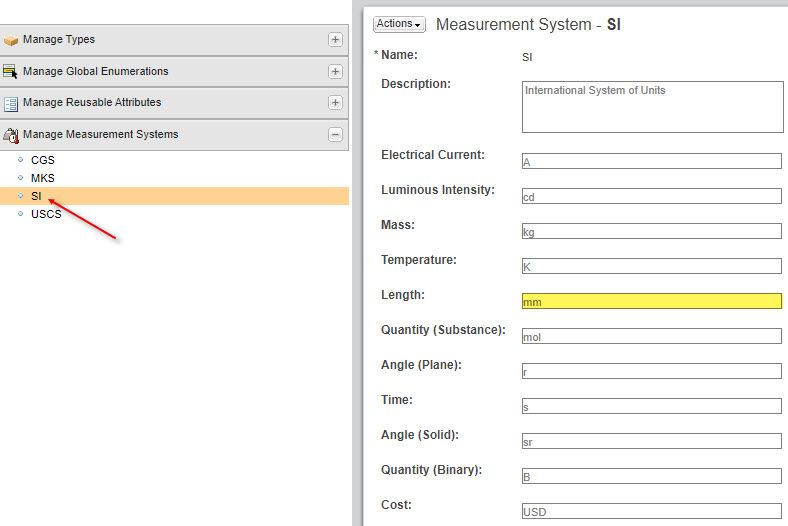Click the Mass field containing kg

pyautogui.click(x=651, y=231)
